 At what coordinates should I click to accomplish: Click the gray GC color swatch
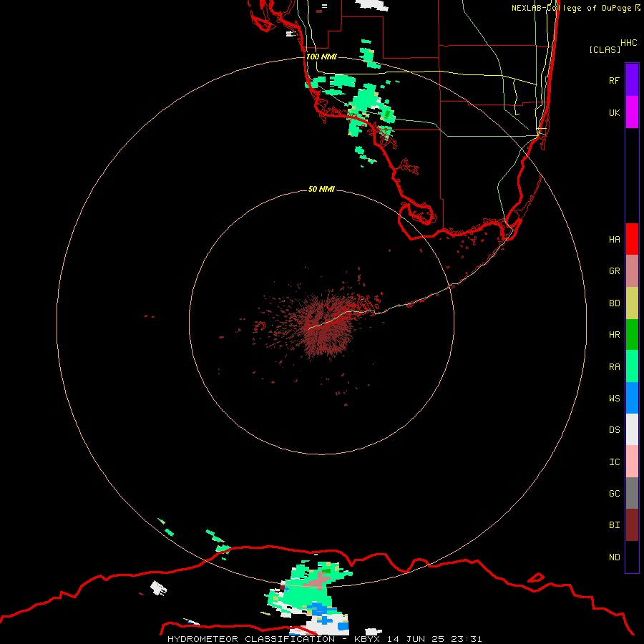click(632, 493)
